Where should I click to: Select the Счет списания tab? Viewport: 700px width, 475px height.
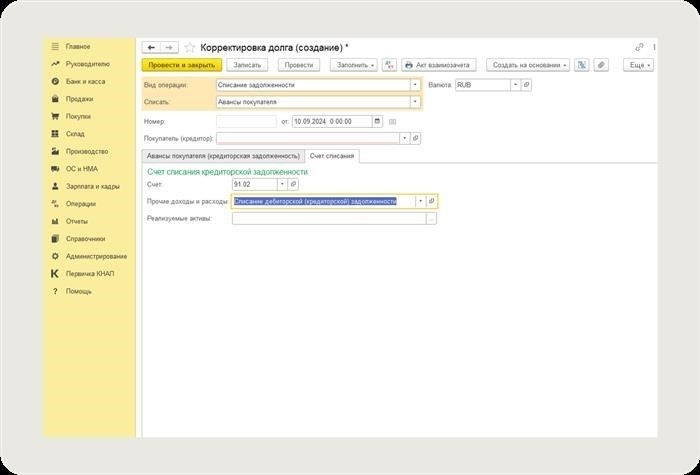[332, 156]
